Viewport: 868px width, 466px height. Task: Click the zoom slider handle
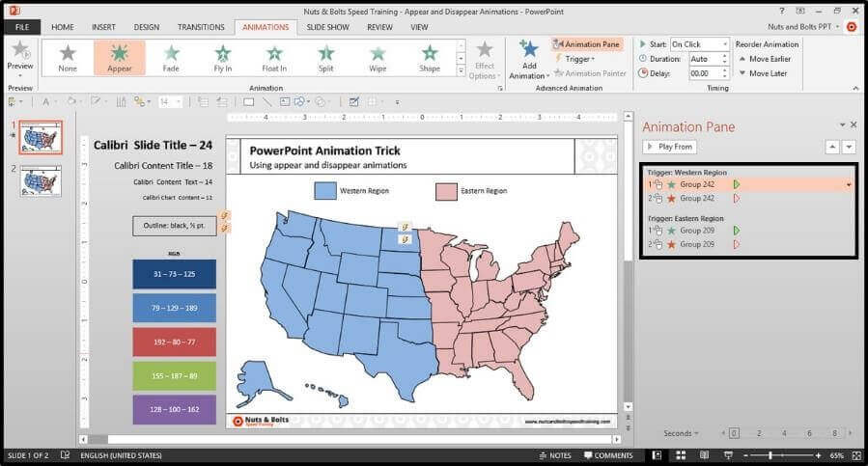tap(770, 455)
